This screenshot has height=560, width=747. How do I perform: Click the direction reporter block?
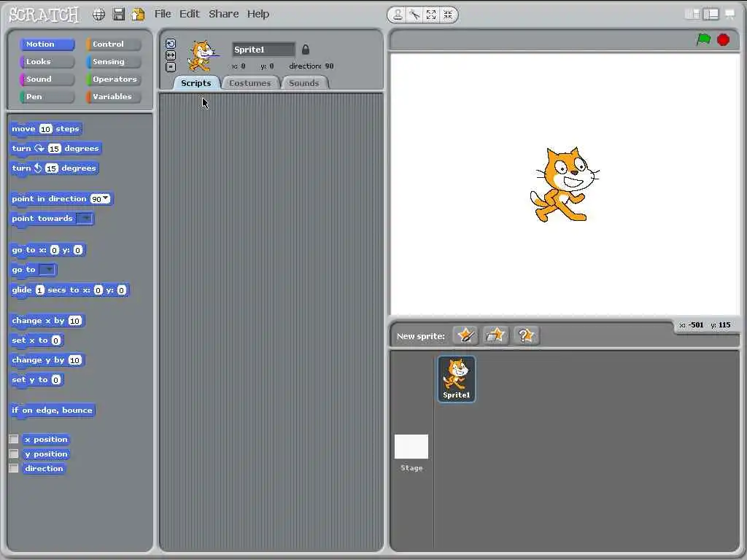coord(44,469)
